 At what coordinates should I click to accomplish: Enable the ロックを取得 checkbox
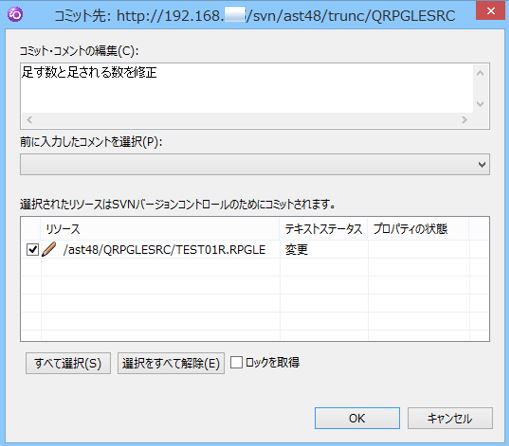236,362
